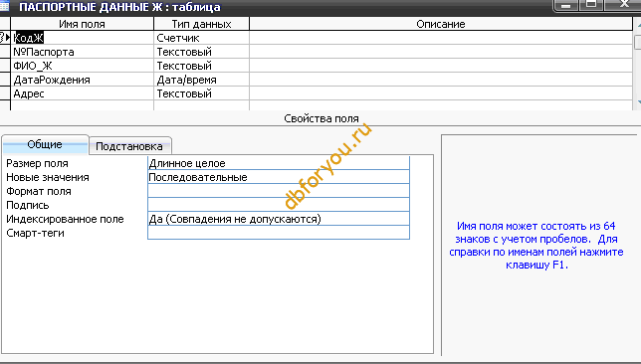Select the ФИО_Ж field name cell

pyautogui.click(x=83, y=66)
